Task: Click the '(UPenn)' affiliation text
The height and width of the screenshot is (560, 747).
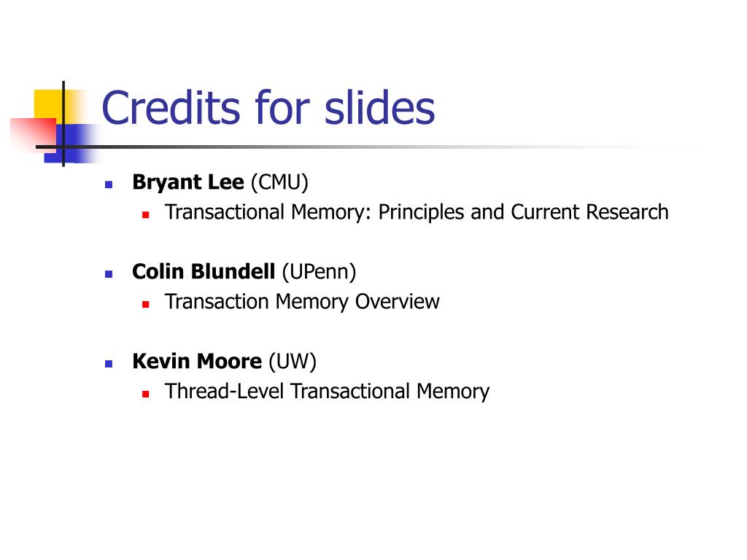Action: tap(320, 272)
